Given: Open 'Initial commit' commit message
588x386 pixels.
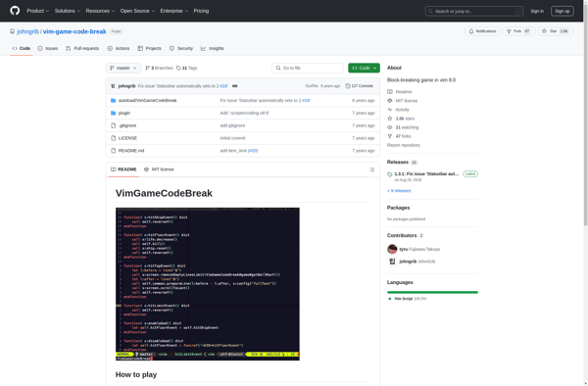Looking at the screenshot, I should click(232, 138).
